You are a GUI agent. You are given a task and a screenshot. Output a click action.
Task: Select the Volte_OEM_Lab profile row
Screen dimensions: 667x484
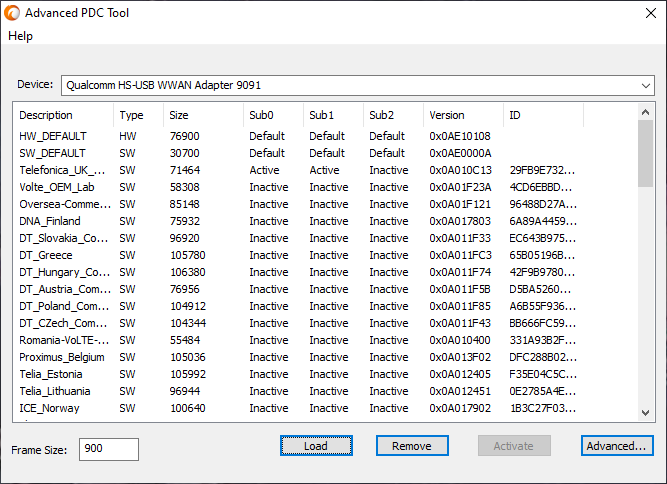point(57,187)
